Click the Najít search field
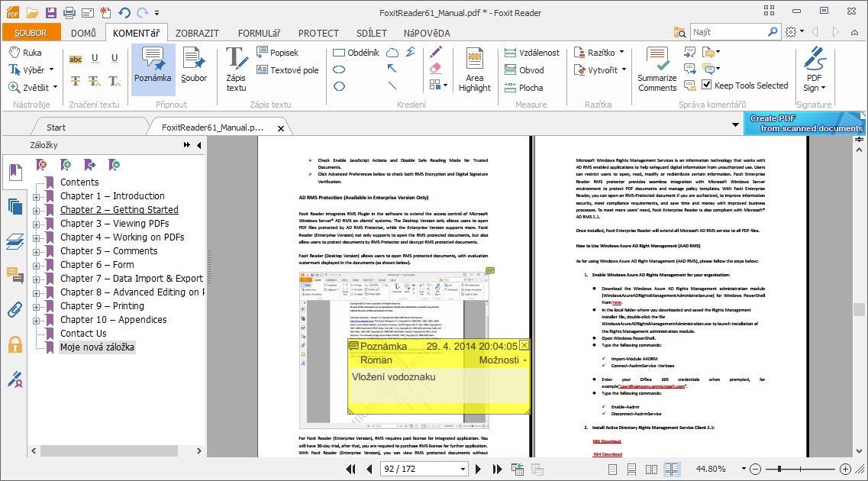Viewport: 868px width, 481px height. [x=728, y=32]
